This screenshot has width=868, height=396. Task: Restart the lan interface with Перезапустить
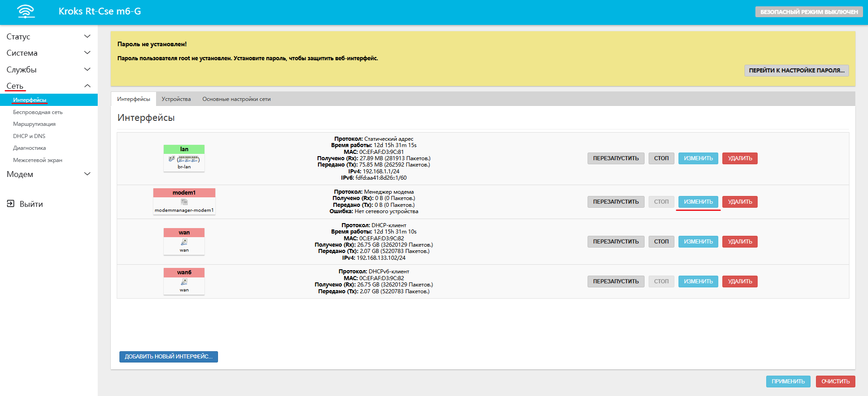[616, 158]
